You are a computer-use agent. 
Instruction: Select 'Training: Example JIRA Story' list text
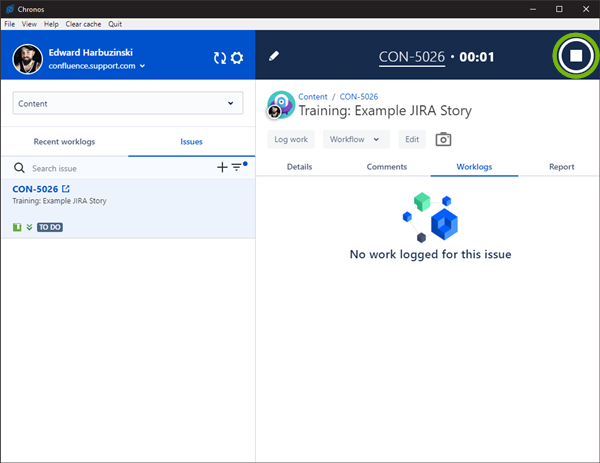click(x=59, y=201)
